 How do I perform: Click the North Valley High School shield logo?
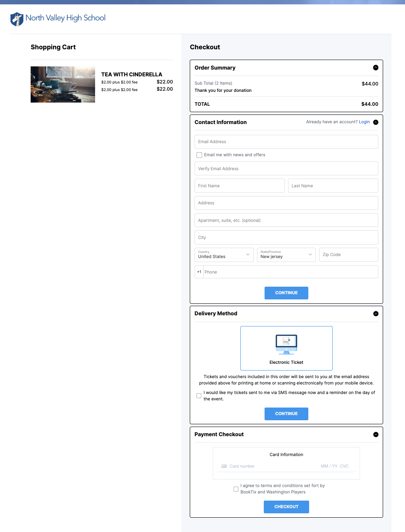[17, 19]
